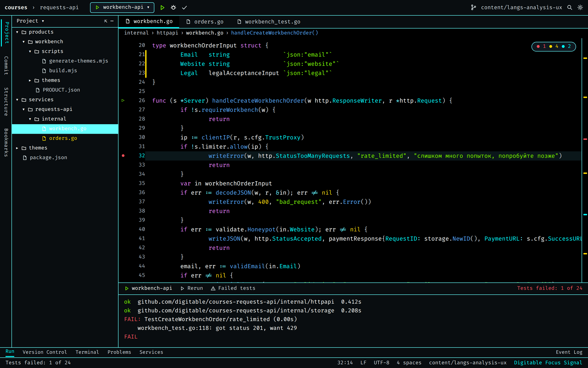The height and width of the screenshot is (368, 588).
Task: Collapse the internal folder
Action: (x=30, y=119)
